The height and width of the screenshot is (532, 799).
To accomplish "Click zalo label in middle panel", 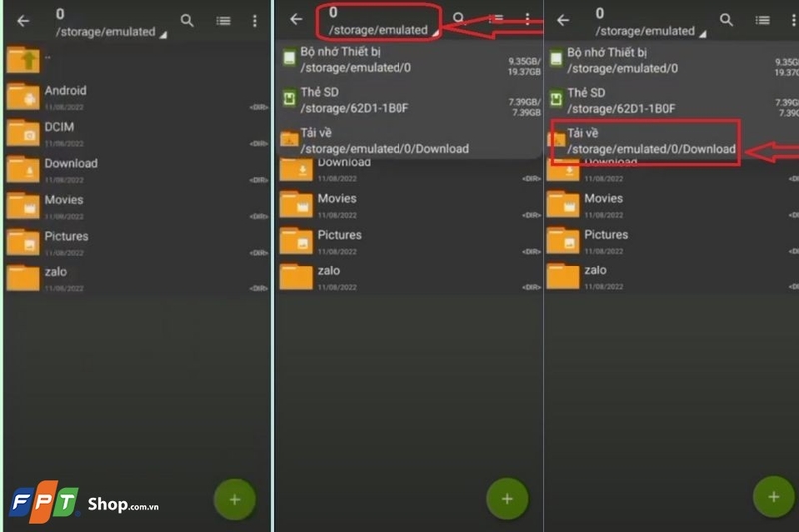I will [329, 270].
